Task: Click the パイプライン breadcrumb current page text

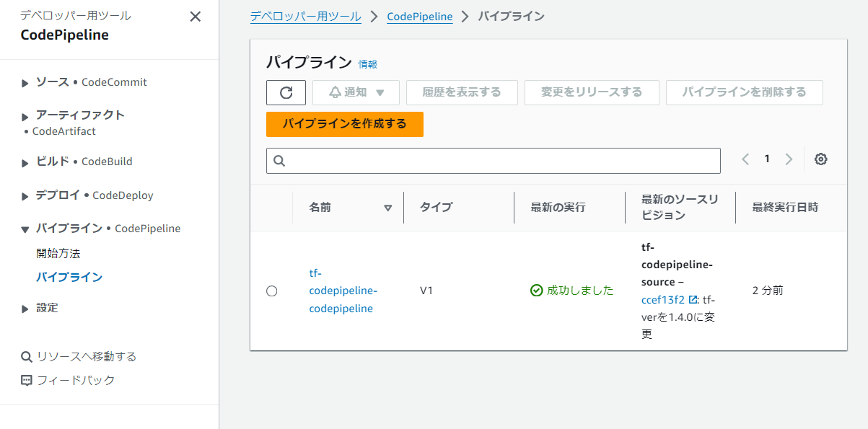Action: click(512, 16)
